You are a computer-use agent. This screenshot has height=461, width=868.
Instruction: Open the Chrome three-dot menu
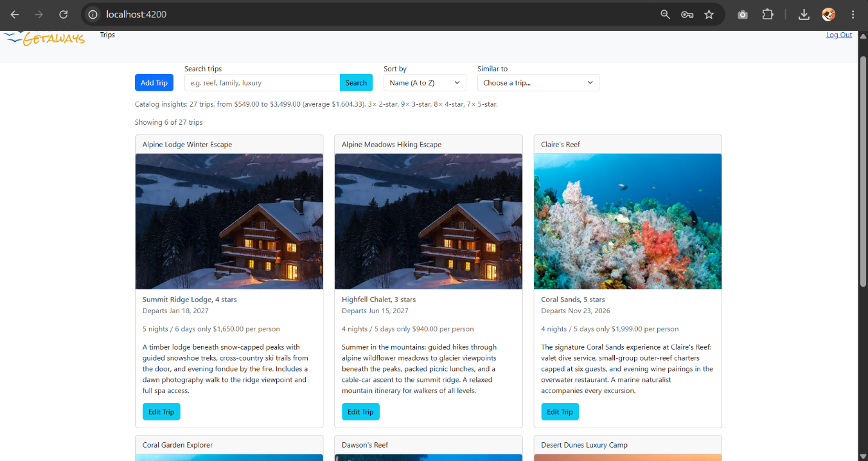853,14
